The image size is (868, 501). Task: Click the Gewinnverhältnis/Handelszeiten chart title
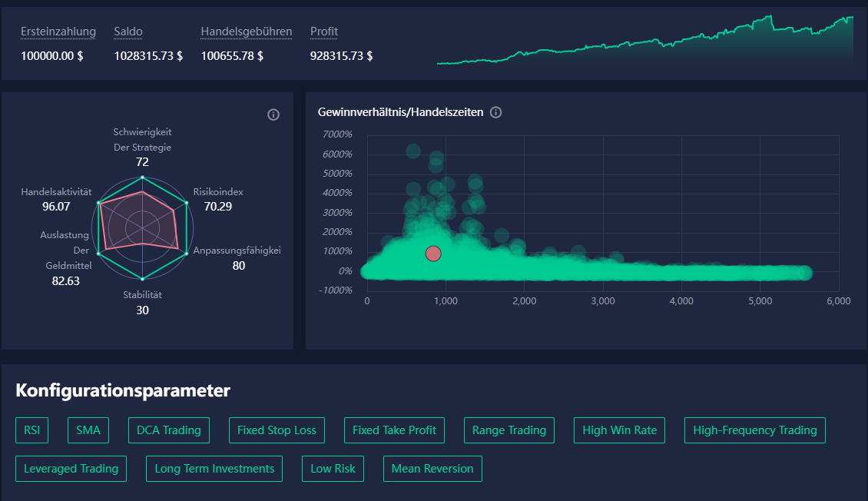400,112
